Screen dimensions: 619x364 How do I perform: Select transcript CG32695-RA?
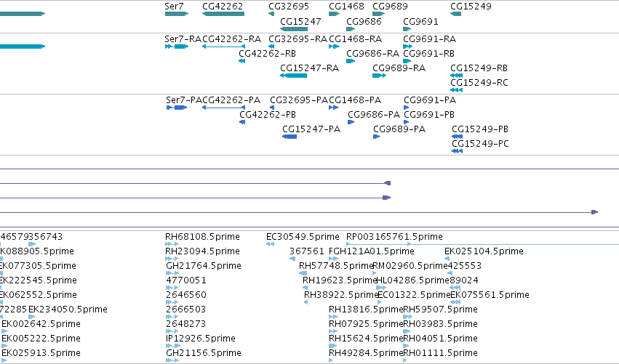pos(298,39)
